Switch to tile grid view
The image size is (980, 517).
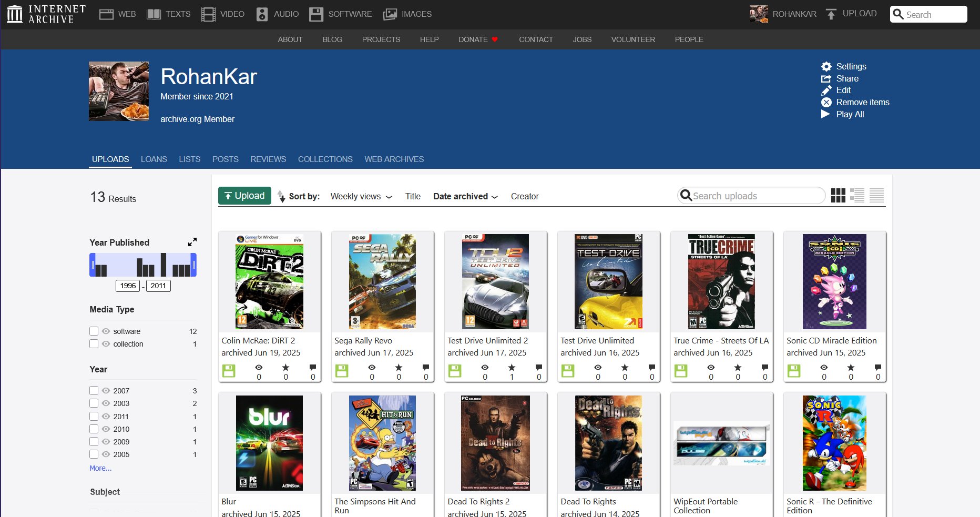(838, 196)
